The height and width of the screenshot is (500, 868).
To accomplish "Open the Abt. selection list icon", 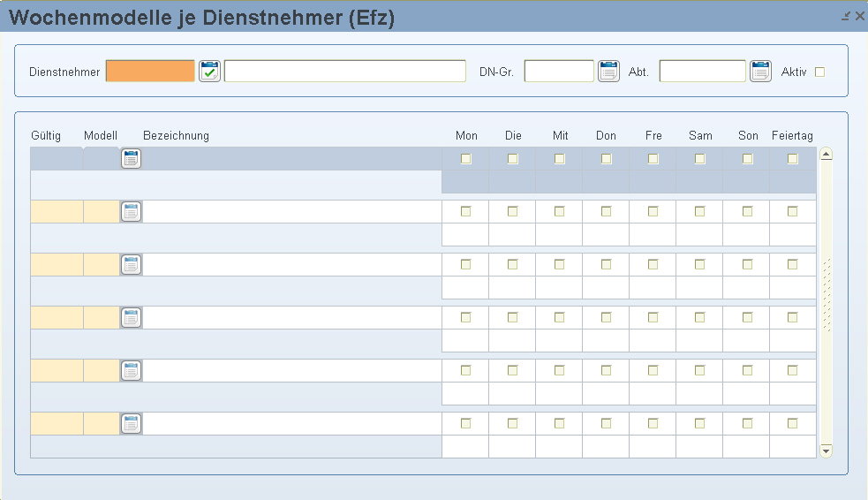I will (760, 72).
